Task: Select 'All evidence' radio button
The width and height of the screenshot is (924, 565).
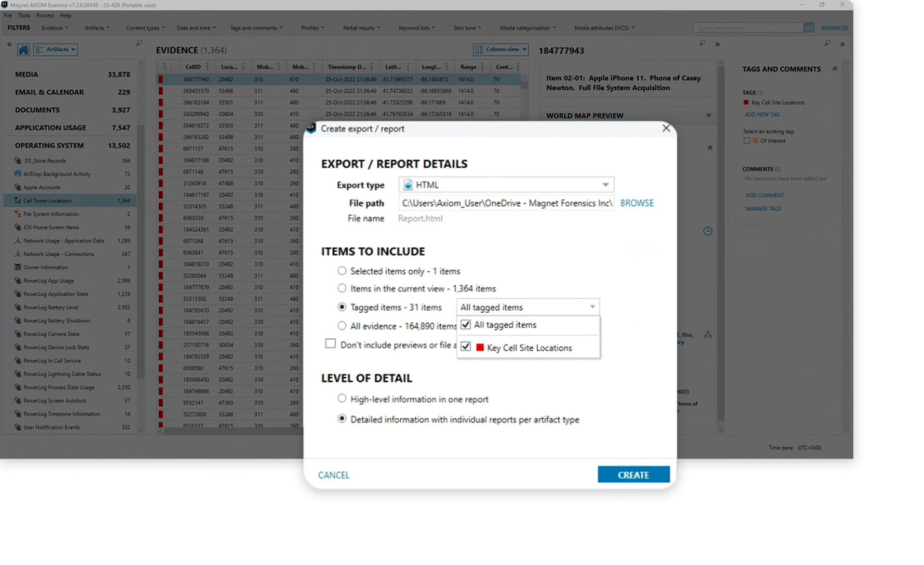Action: click(342, 326)
